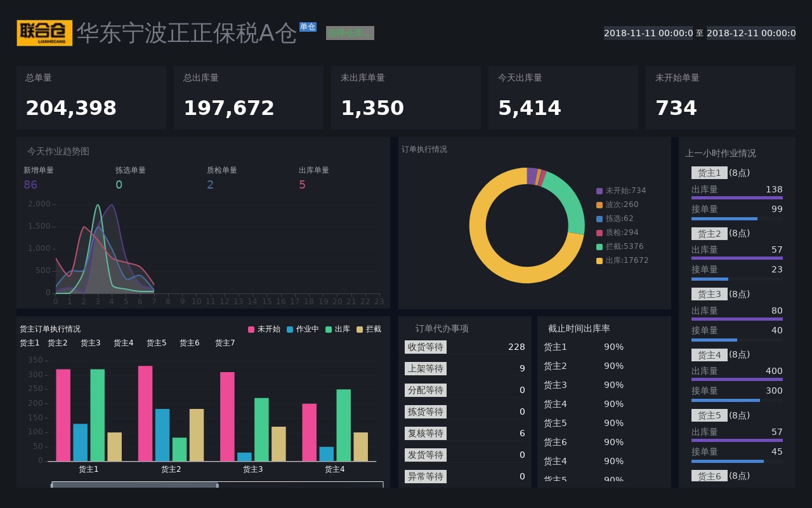Select the 拣选单量 0 trend series
The width and height of the screenshot is (812, 508).
[x=131, y=178]
